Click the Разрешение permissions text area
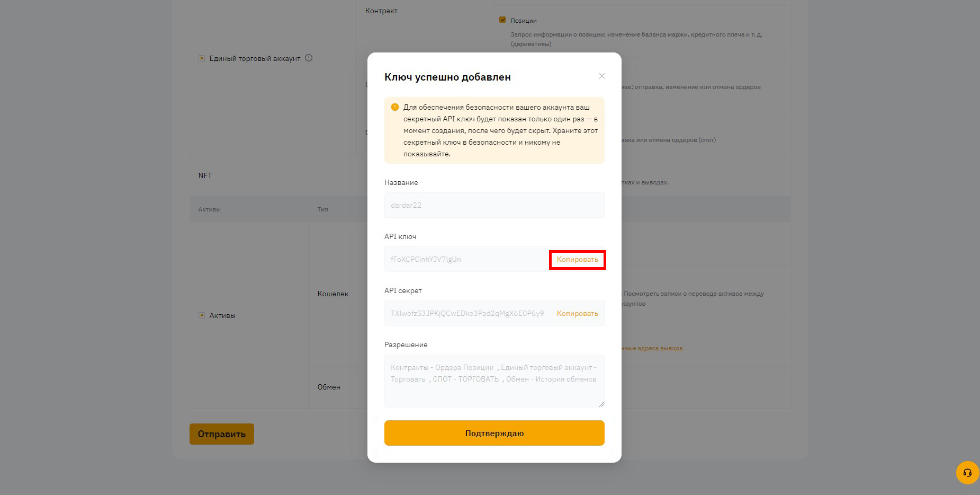Image resolution: width=980 pixels, height=495 pixels. [494, 381]
